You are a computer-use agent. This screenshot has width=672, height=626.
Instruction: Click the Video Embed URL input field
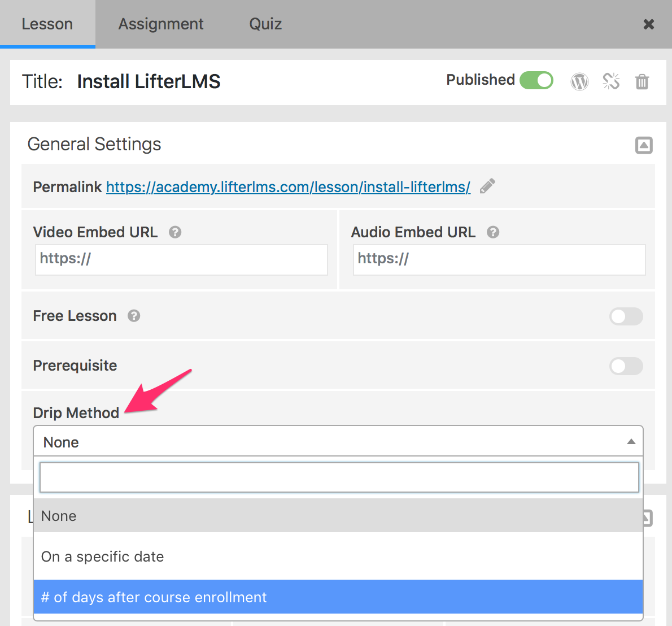pyautogui.click(x=181, y=260)
